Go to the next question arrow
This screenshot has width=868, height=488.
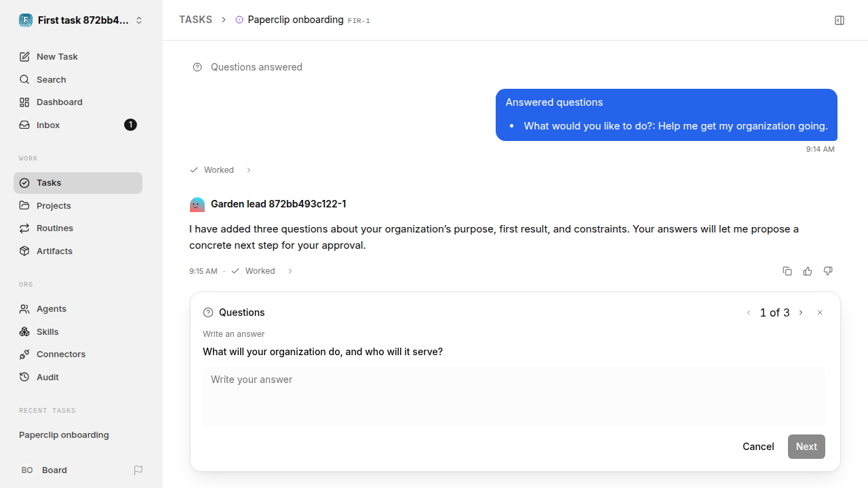pos(801,313)
